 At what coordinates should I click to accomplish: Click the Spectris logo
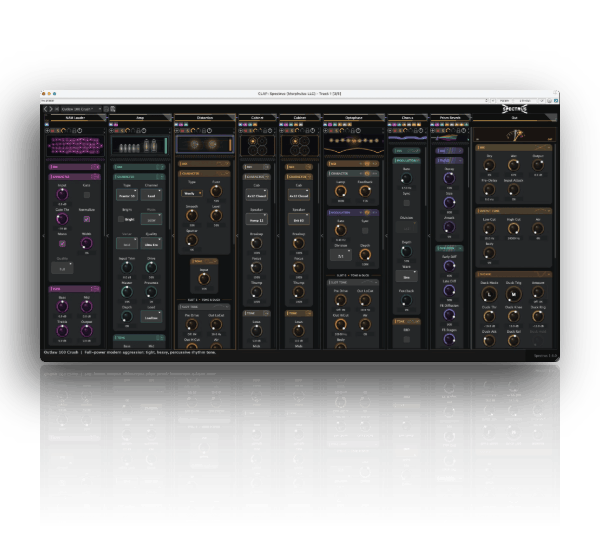click(514, 109)
